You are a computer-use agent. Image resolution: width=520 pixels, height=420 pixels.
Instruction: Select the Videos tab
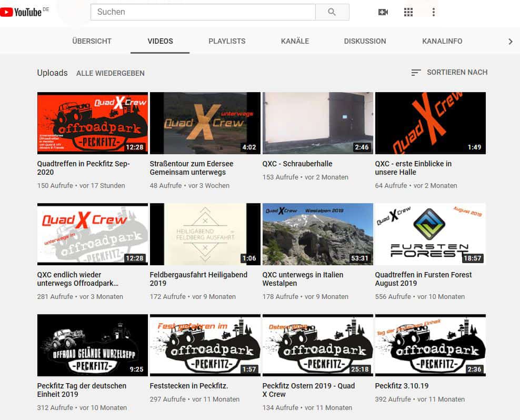click(x=160, y=41)
